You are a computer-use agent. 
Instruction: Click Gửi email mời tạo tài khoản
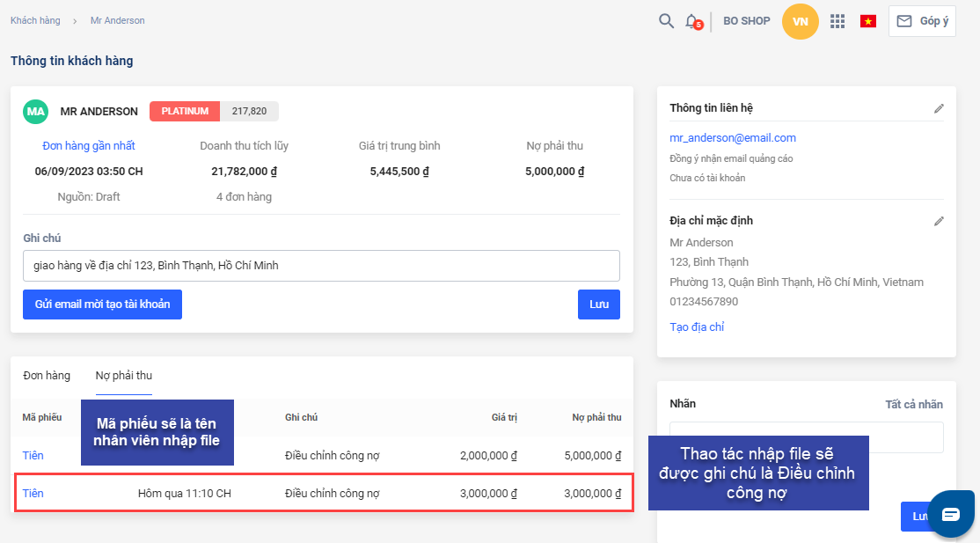click(102, 305)
